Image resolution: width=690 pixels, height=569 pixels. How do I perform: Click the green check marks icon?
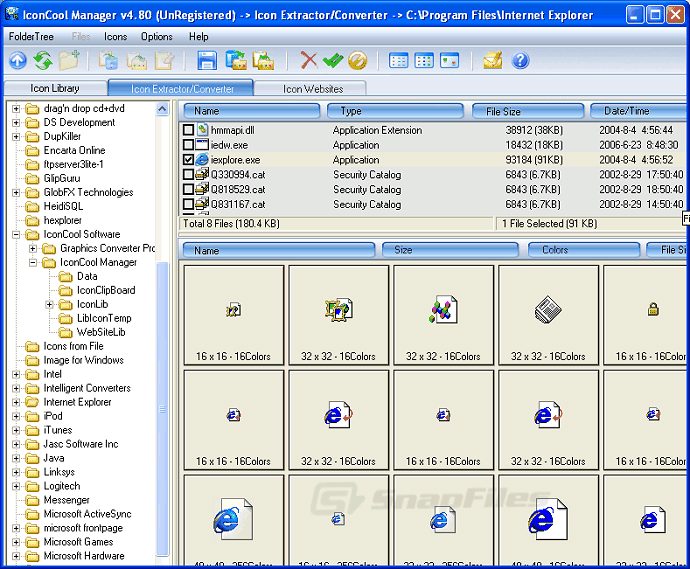333,60
